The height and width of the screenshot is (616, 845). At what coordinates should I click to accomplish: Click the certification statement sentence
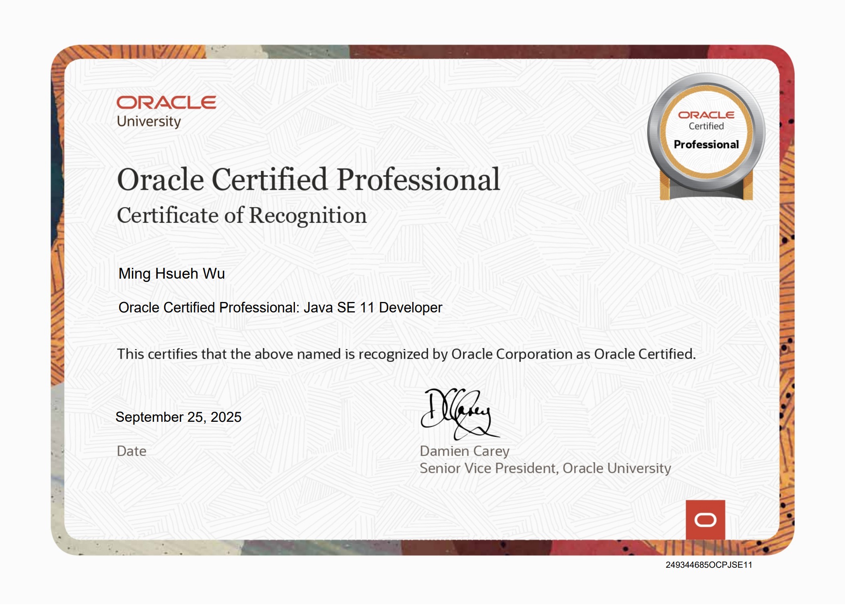(x=406, y=354)
